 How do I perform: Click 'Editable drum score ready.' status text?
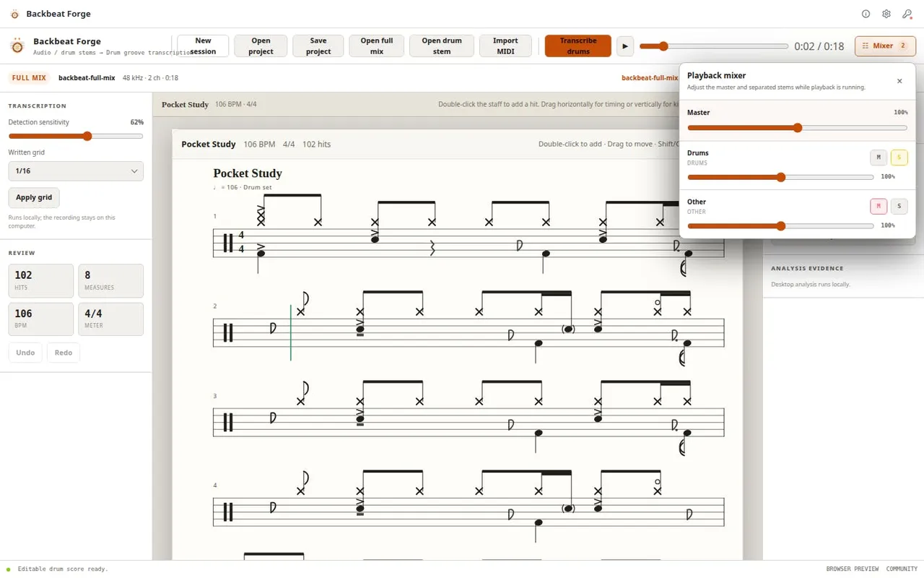pyautogui.click(x=63, y=569)
